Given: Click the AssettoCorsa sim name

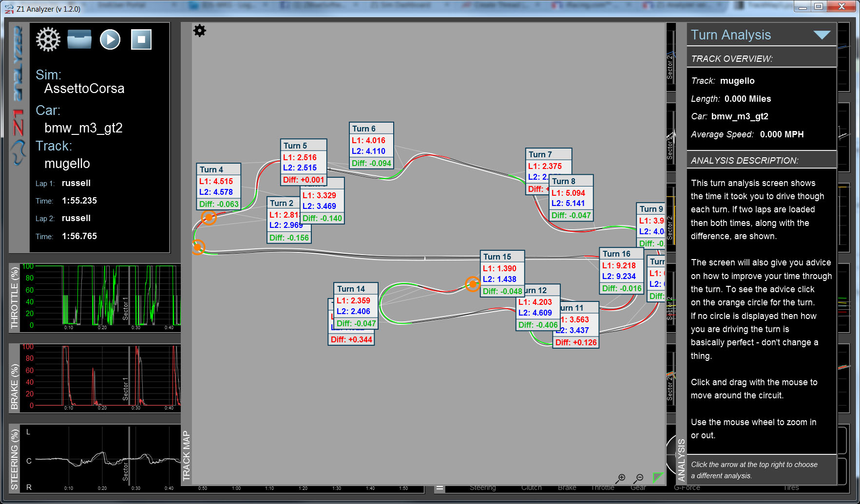Looking at the screenshot, I should tap(84, 89).
